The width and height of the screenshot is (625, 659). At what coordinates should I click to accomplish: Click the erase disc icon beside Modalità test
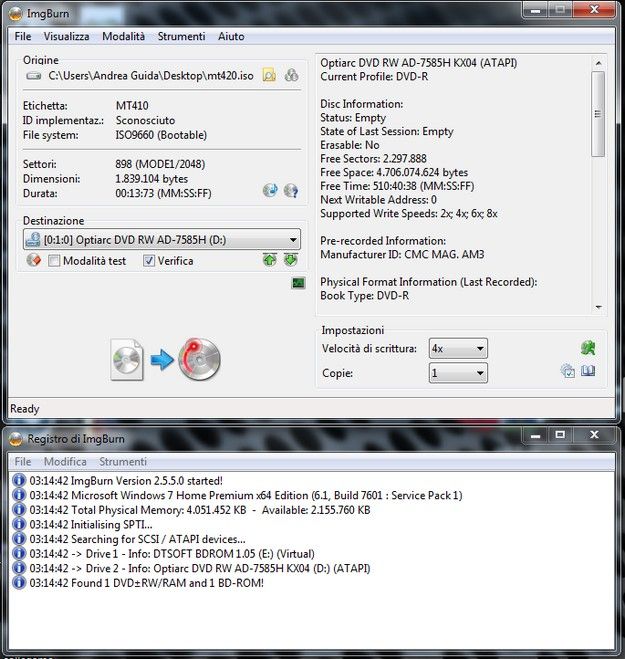tap(34, 261)
